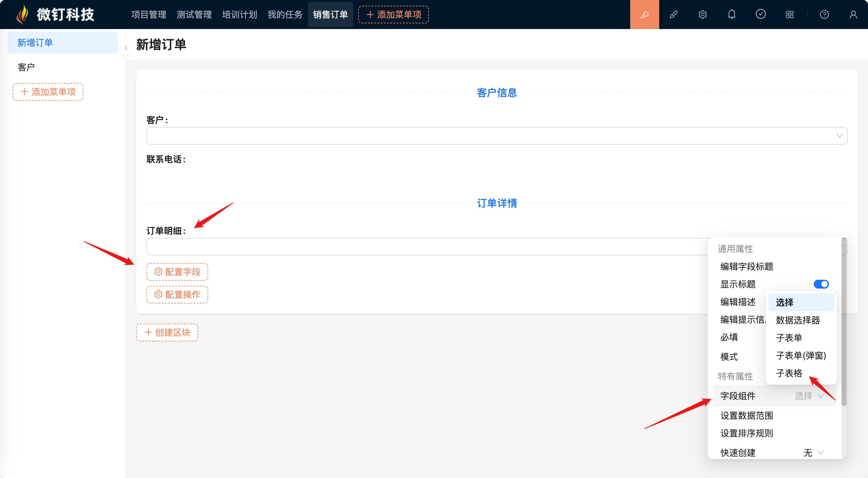Open the settings gear in top bar
The image size is (868, 478).
[x=702, y=15]
